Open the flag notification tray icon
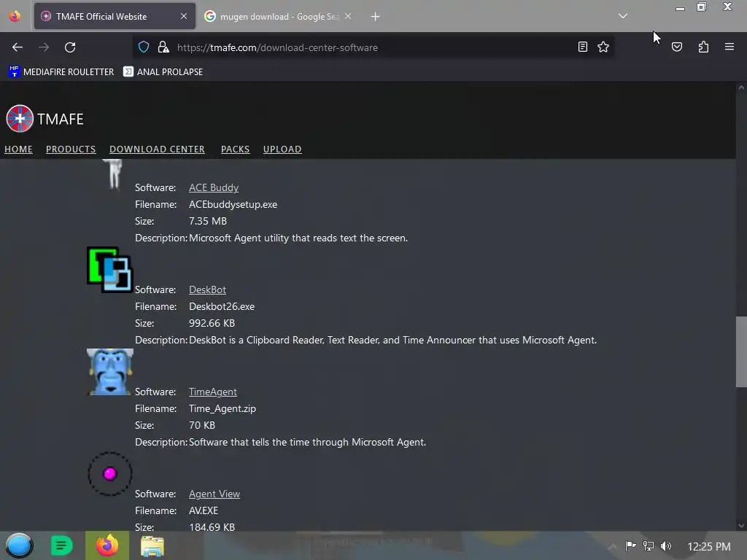Screen dimensions: 747x560 coord(631,545)
